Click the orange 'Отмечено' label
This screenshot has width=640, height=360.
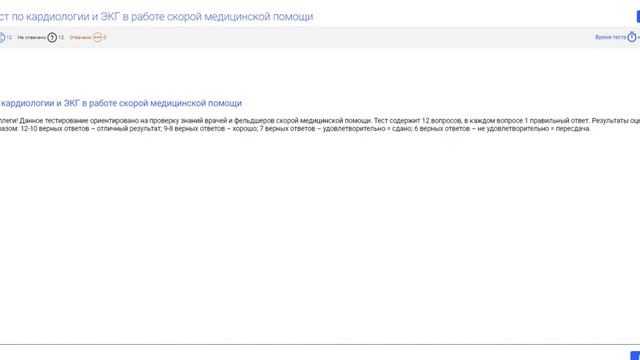point(80,38)
